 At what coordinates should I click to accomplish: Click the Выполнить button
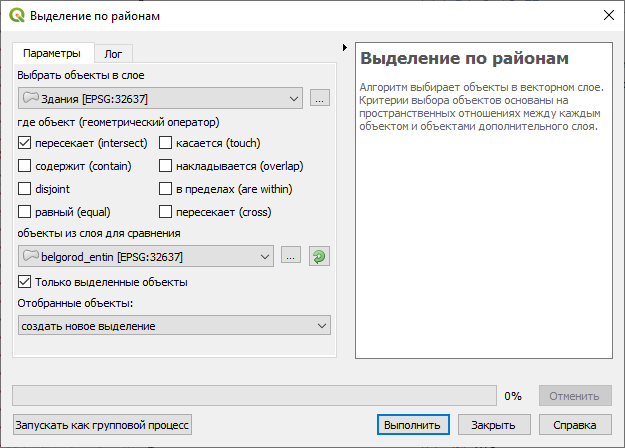[413, 425]
